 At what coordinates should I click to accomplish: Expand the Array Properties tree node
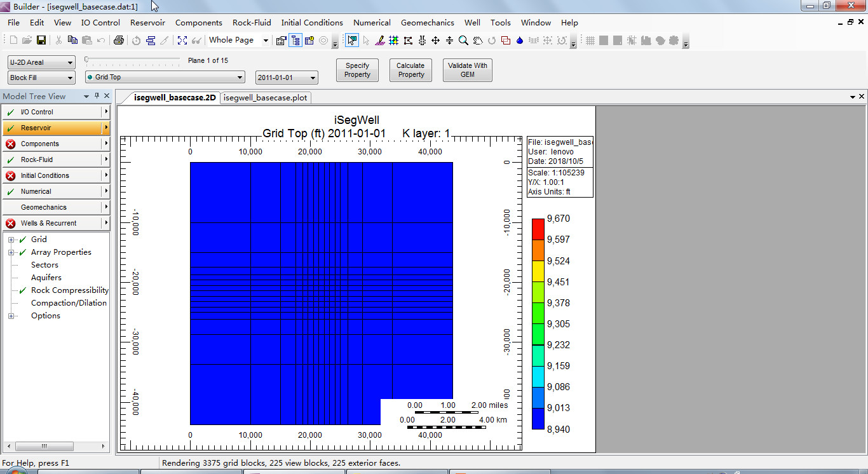(x=11, y=252)
